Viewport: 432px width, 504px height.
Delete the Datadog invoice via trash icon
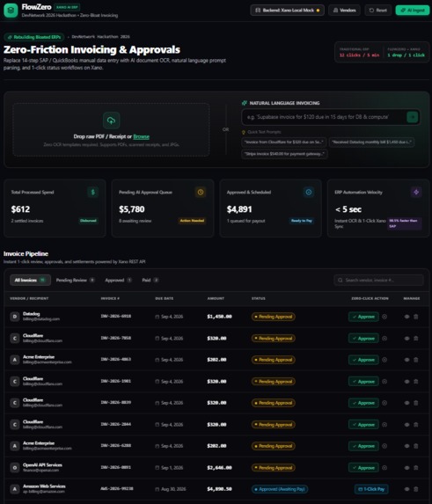[x=415, y=317]
